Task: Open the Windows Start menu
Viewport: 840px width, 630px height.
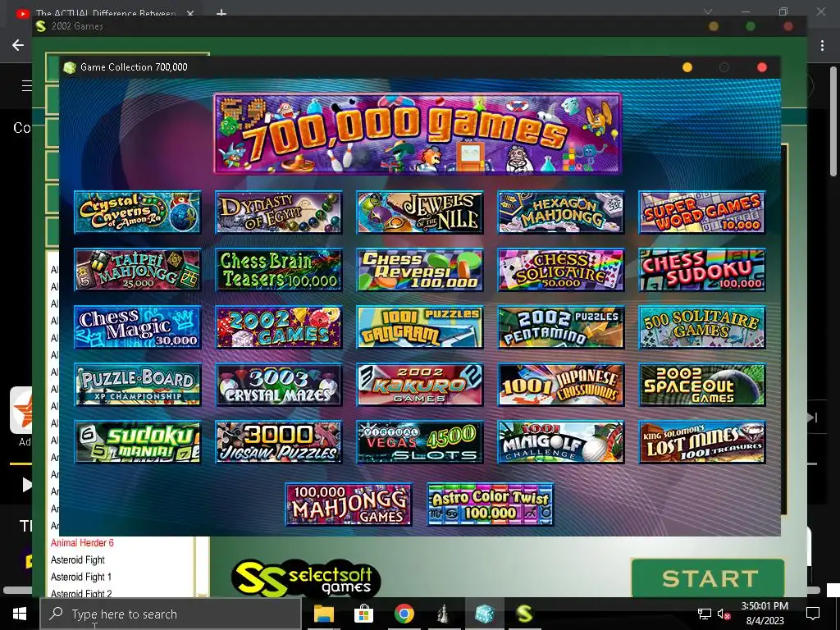Action: 20,614
